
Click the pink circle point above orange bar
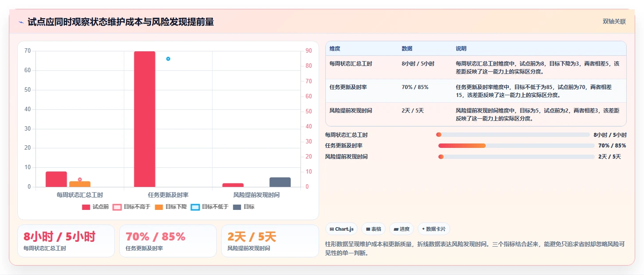(80, 179)
